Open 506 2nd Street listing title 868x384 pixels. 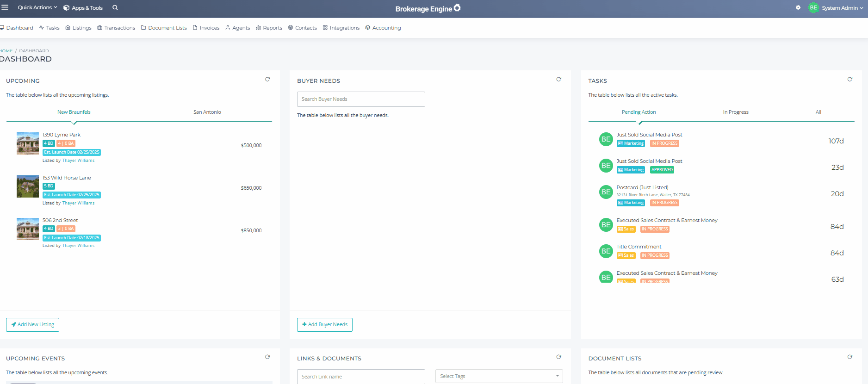60,220
